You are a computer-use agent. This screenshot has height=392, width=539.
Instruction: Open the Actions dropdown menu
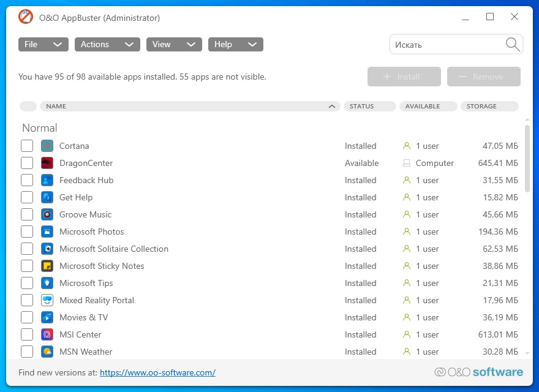click(x=107, y=44)
